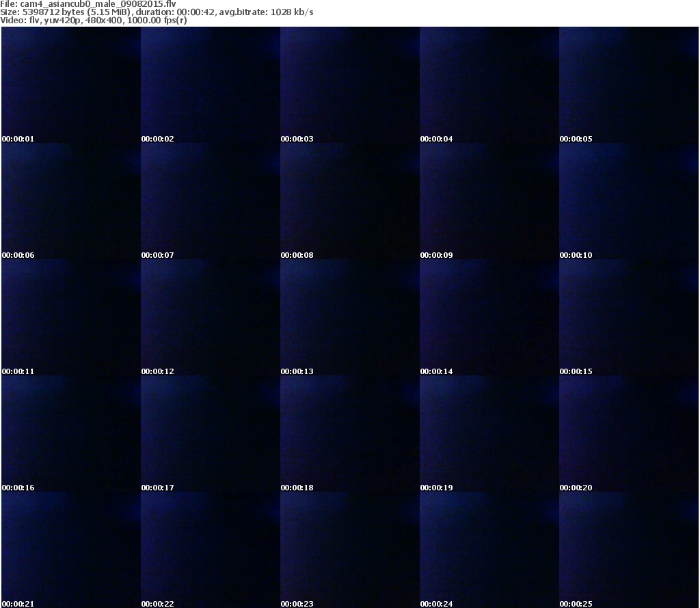Pick the video frame at 00:00:11

pyautogui.click(x=71, y=317)
